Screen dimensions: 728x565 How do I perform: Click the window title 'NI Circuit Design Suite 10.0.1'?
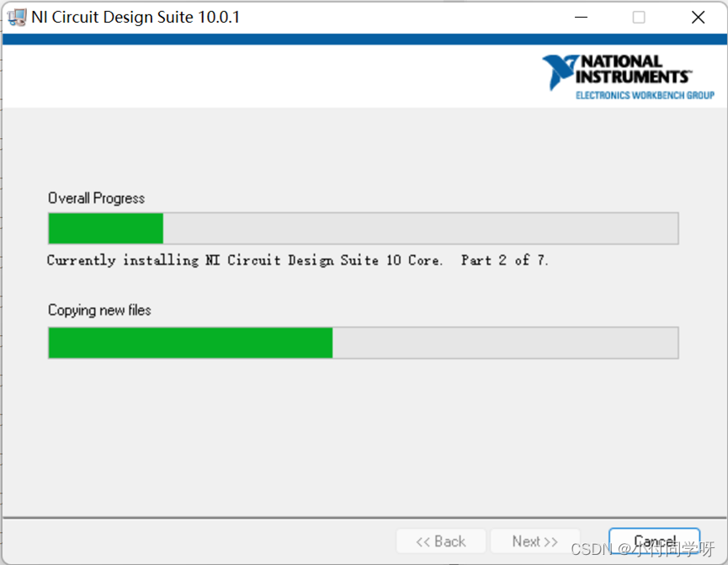click(x=136, y=17)
